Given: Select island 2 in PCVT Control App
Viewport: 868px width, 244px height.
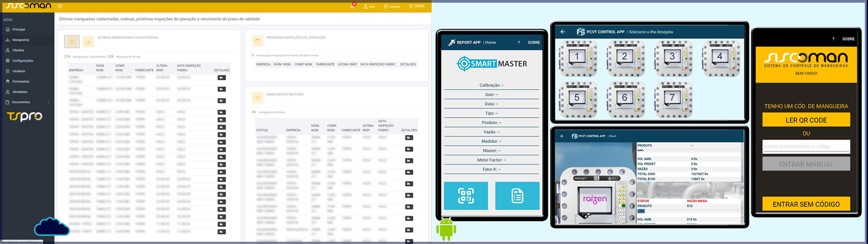Looking at the screenshot, I should [x=625, y=58].
